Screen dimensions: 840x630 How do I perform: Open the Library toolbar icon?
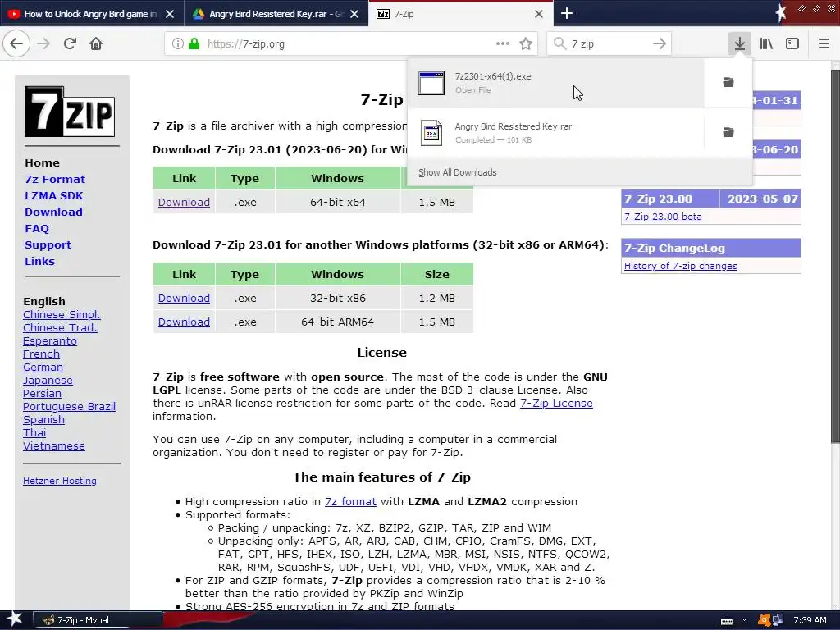point(766,43)
